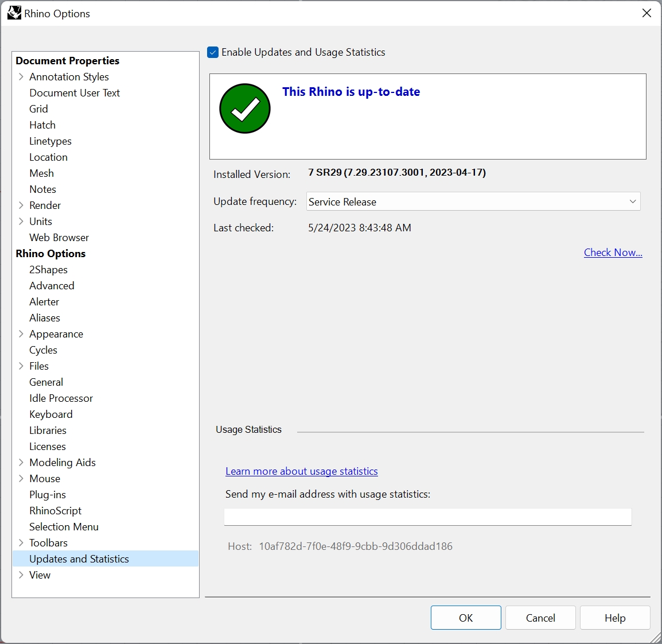Click the e-mail address input field
Image resolution: width=662 pixels, height=644 pixels.
(x=427, y=517)
